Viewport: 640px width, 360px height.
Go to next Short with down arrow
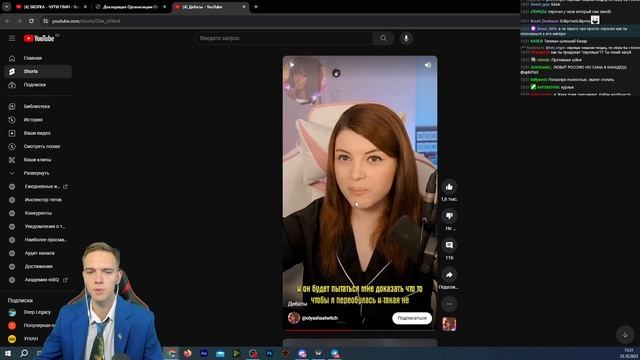[625, 335]
